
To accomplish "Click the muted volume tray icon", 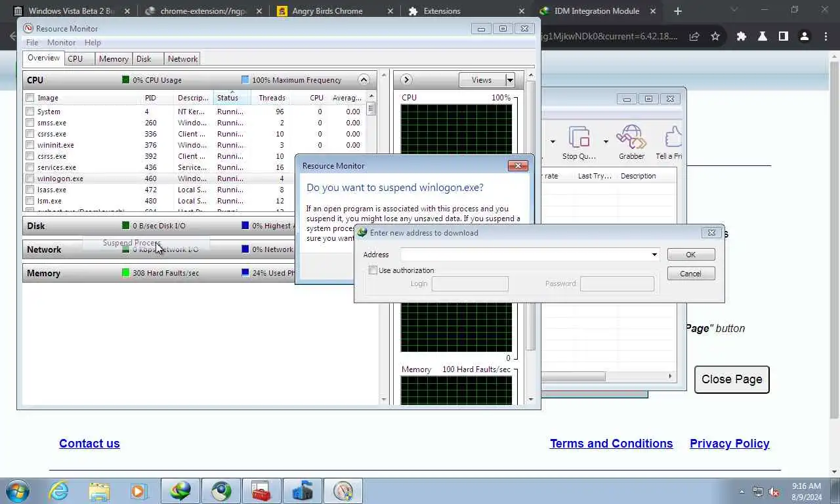I will pyautogui.click(x=774, y=492).
